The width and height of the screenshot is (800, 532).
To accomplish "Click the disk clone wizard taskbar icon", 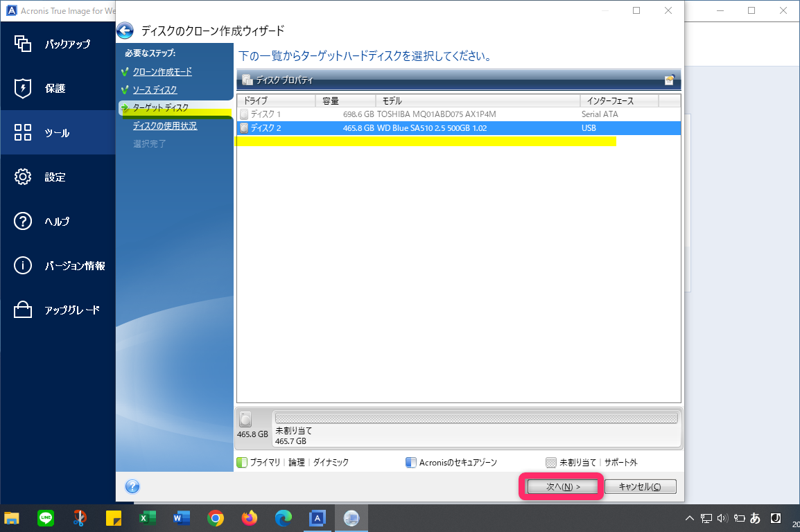I will (x=351, y=518).
